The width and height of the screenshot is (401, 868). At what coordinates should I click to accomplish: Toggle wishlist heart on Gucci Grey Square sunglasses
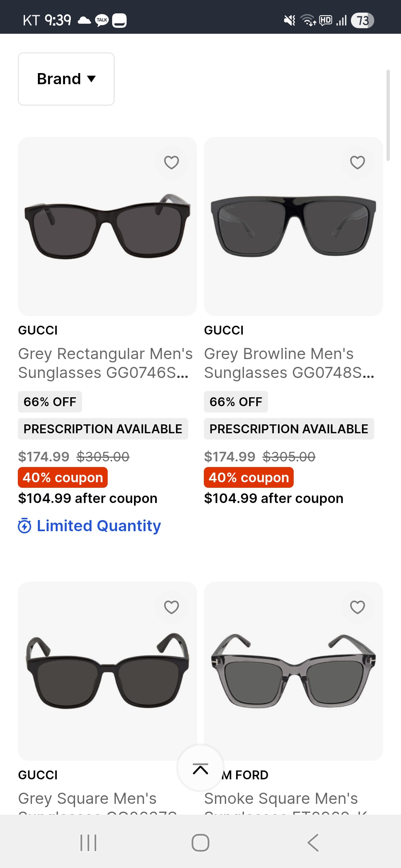[172, 607]
